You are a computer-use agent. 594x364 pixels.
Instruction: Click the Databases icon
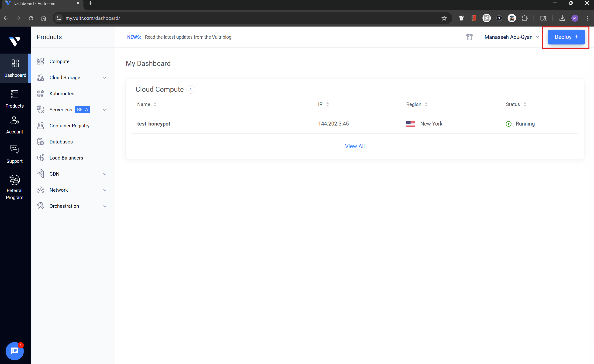coord(41,142)
